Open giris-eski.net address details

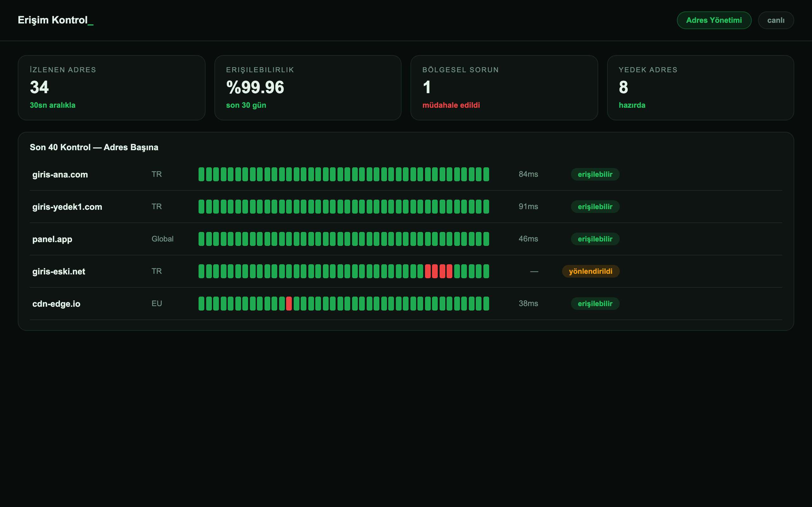(x=406, y=271)
